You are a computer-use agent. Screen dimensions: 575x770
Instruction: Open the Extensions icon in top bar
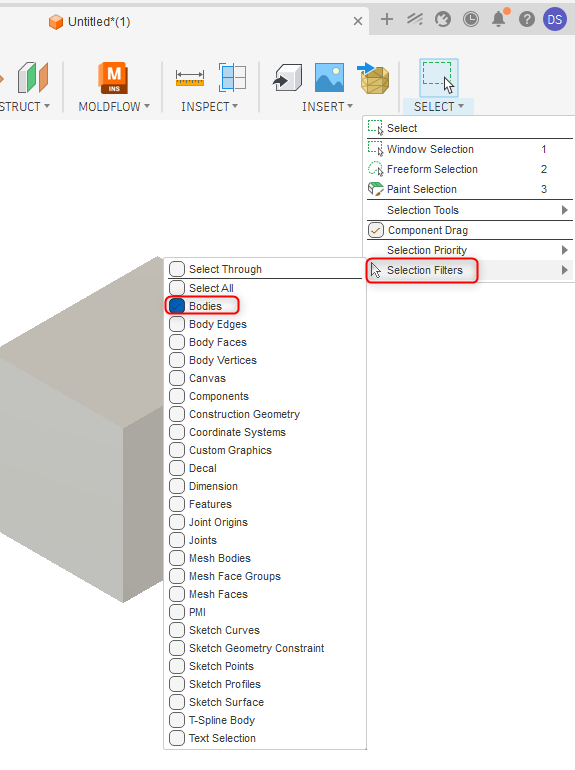pos(415,19)
